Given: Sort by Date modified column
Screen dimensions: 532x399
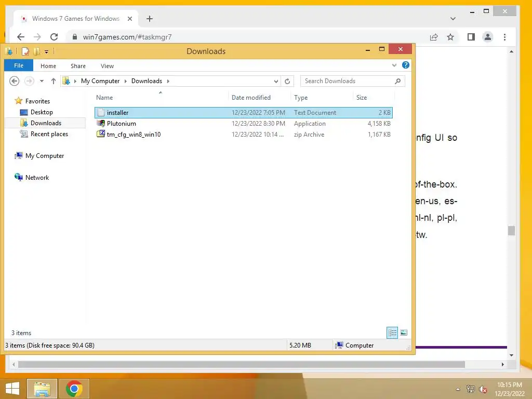Looking at the screenshot, I should 251,98.
